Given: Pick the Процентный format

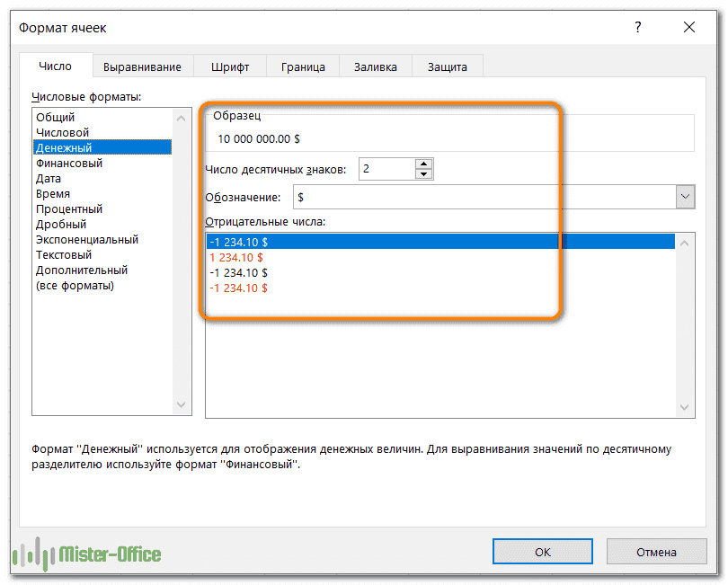Looking at the screenshot, I should click(x=69, y=209).
